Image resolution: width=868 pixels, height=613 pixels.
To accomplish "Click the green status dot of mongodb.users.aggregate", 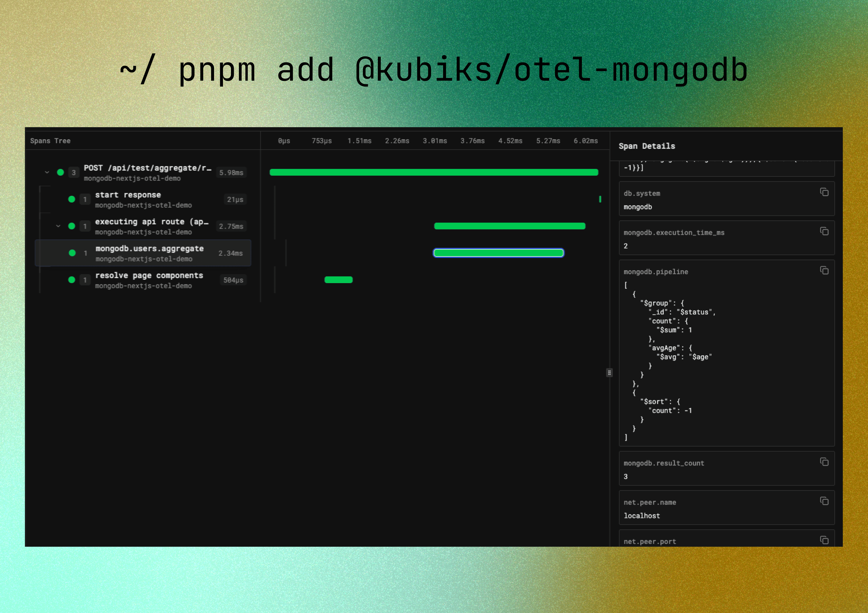I will [x=72, y=253].
